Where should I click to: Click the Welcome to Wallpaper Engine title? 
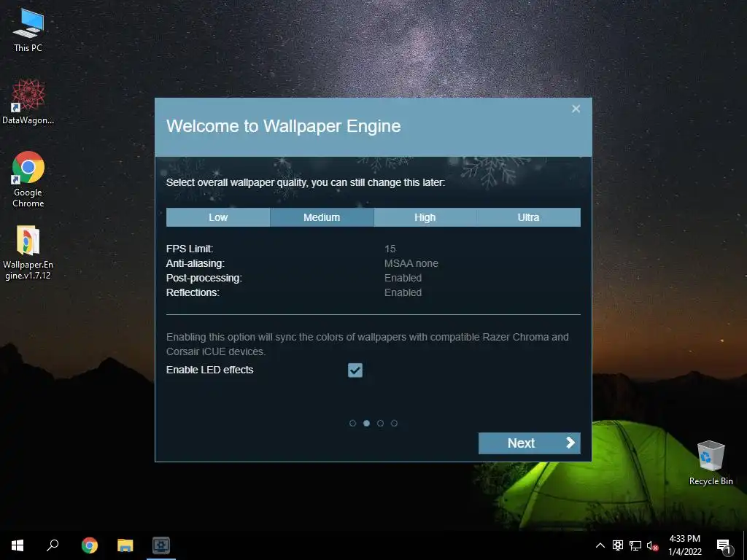(284, 126)
